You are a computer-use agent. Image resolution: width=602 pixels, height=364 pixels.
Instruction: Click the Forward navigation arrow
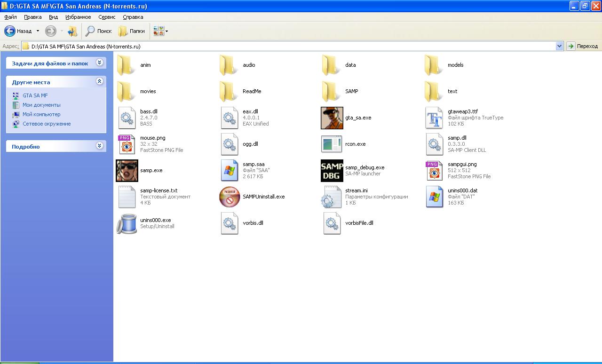coord(50,31)
